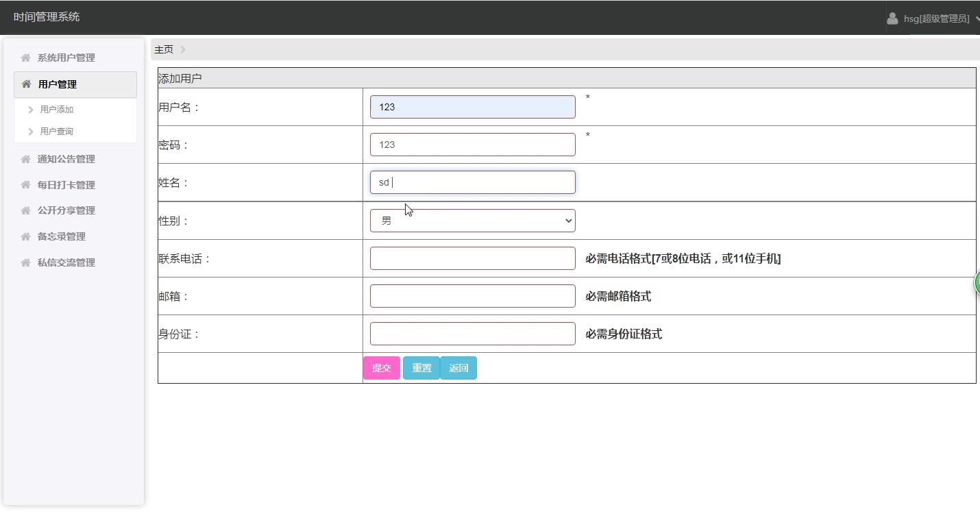Viewport: 980px width, 518px height.
Task: Click into the 邮箱 email field
Action: (x=473, y=296)
